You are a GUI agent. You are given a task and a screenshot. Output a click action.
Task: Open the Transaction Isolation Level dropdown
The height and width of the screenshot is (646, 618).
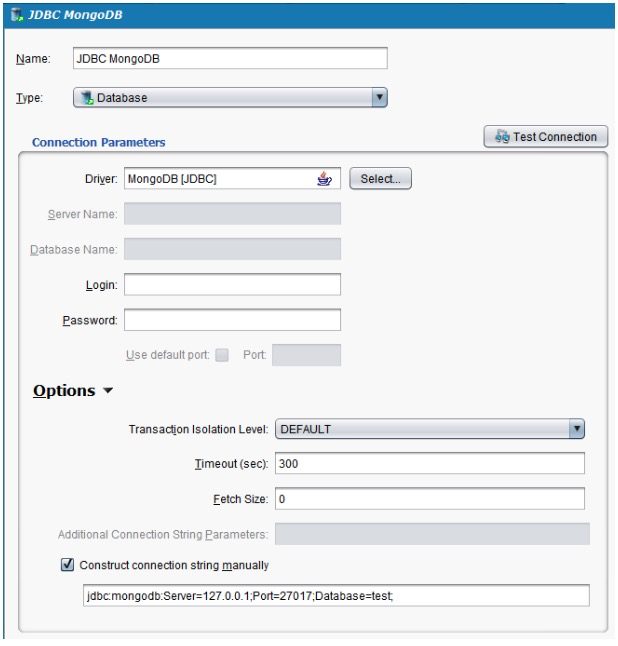(575, 429)
